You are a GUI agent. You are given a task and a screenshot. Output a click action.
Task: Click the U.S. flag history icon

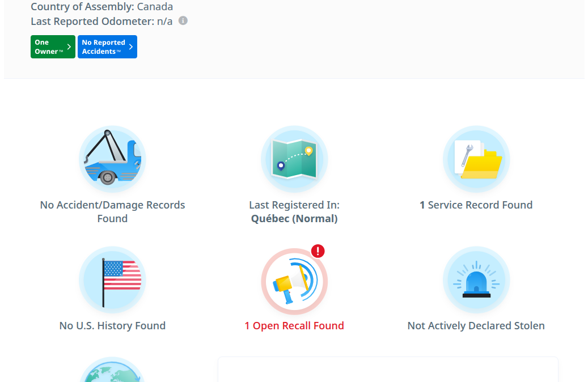(112, 280)
